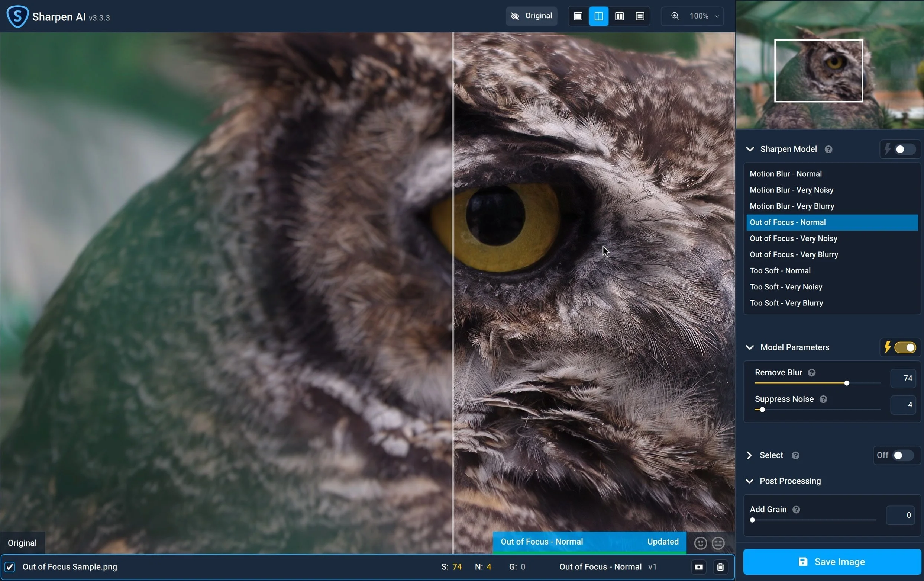Turn on the Select toggle
Image resolution: width=924 pixels, height=581 pixels.
[x=902, y=455]
